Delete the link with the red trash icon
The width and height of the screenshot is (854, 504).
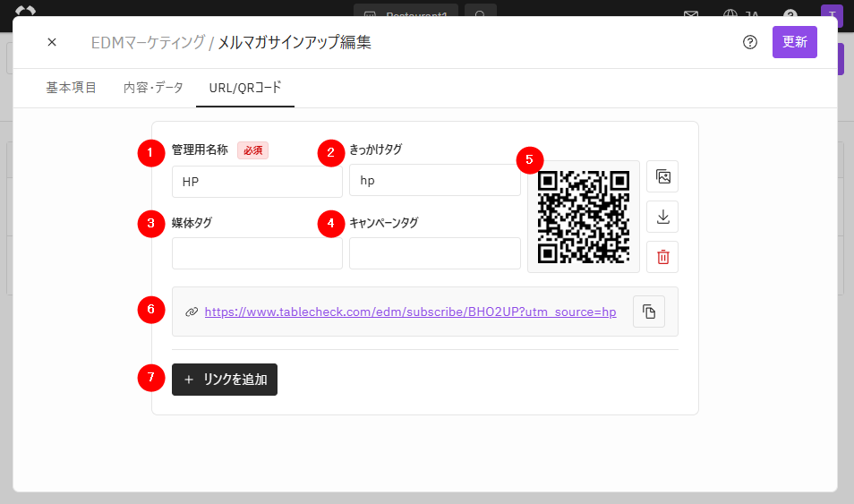(662, 257)
